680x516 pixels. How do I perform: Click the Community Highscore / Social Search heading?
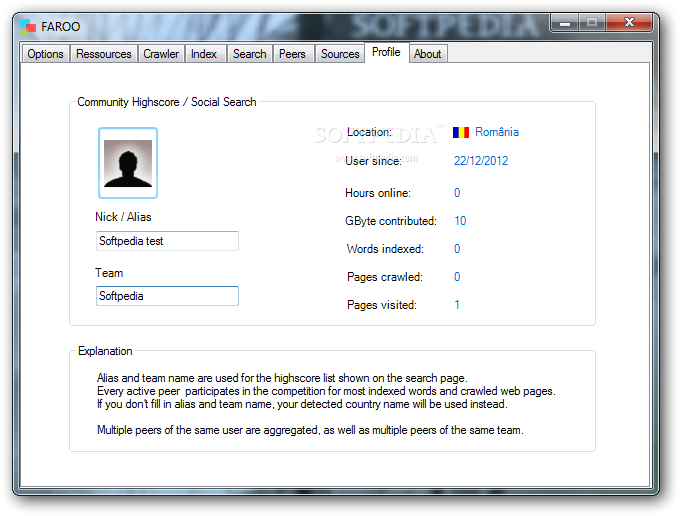167,102
